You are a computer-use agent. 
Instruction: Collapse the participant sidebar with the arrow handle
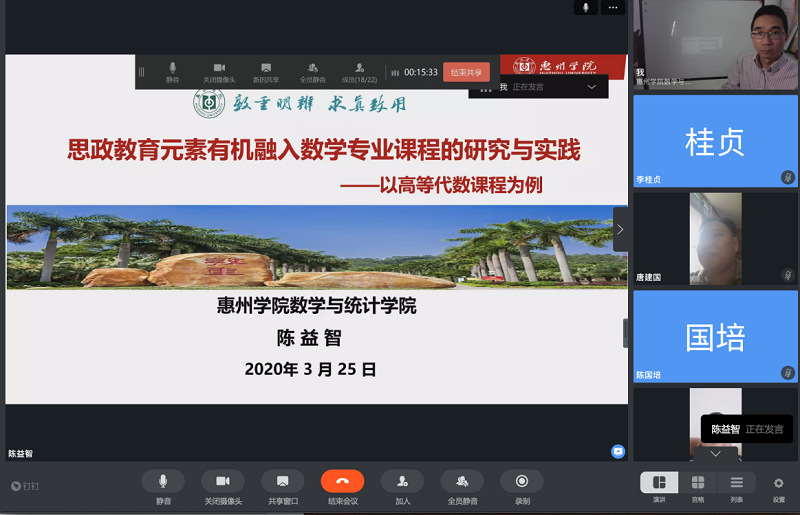click(x=620, y=229)
